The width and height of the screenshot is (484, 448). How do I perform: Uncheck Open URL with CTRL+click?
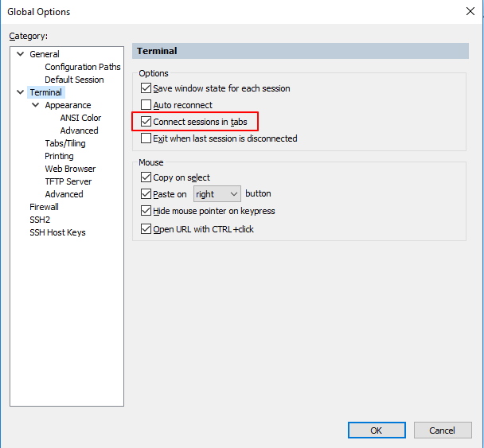pos(146,229)
